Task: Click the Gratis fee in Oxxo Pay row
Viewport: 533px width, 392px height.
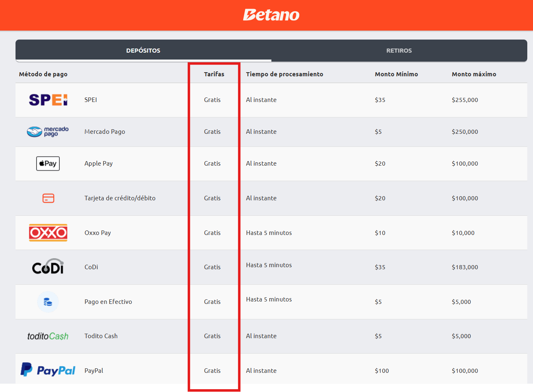Action: [x=212, y=233]
